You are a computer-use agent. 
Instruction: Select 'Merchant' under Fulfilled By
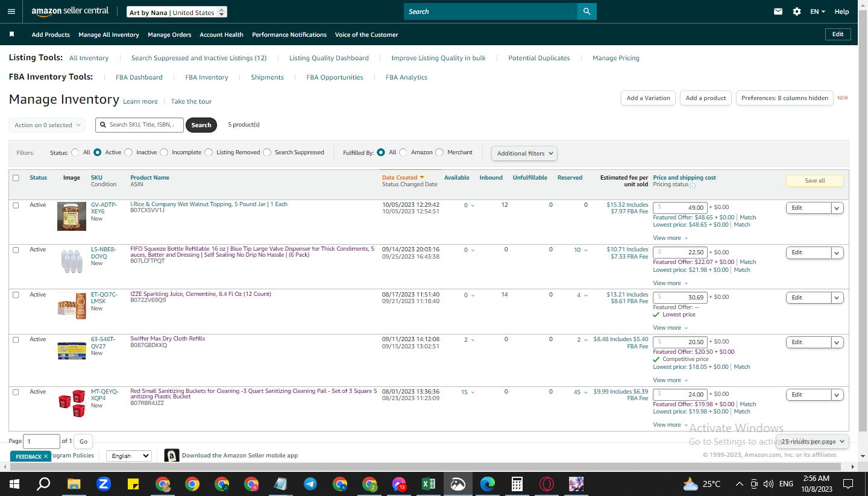[439, 152]
